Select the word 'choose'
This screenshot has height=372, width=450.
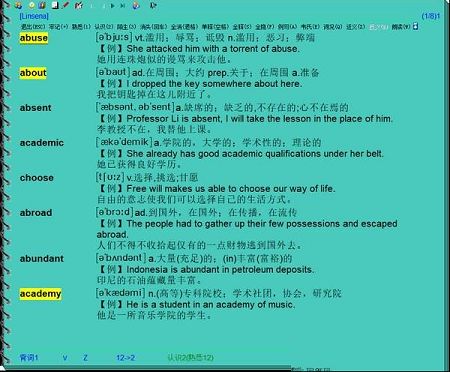(x=37, y=178)
